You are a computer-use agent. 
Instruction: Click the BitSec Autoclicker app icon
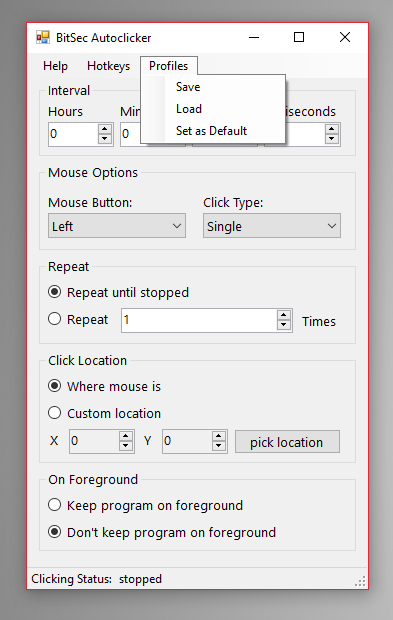(x=43, y=38)
